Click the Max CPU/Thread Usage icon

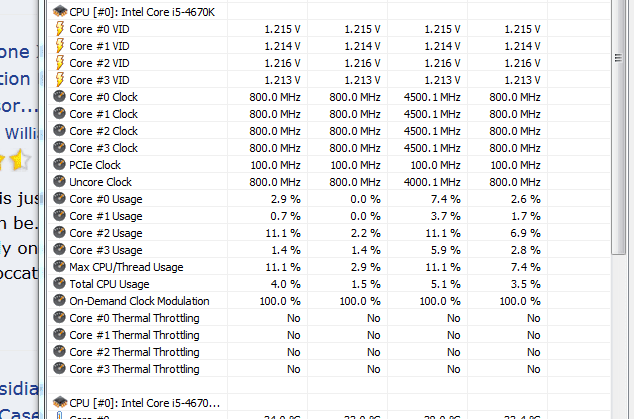pos(58,267)
